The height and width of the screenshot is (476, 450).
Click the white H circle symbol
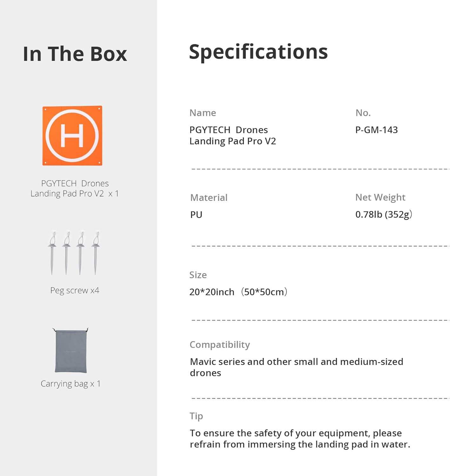coord(72,136)
